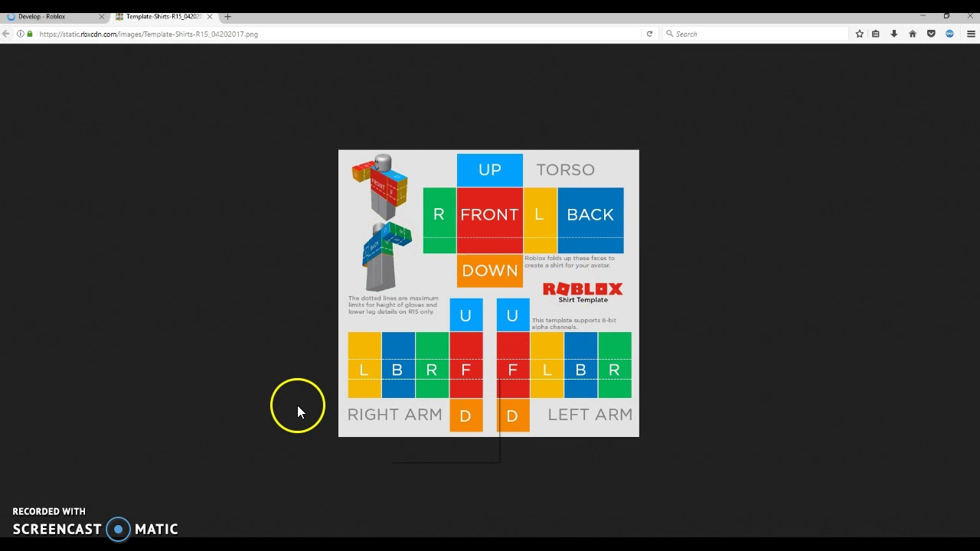Click the left arm red F block
The image size is (980, 551).
pos(513,365)
